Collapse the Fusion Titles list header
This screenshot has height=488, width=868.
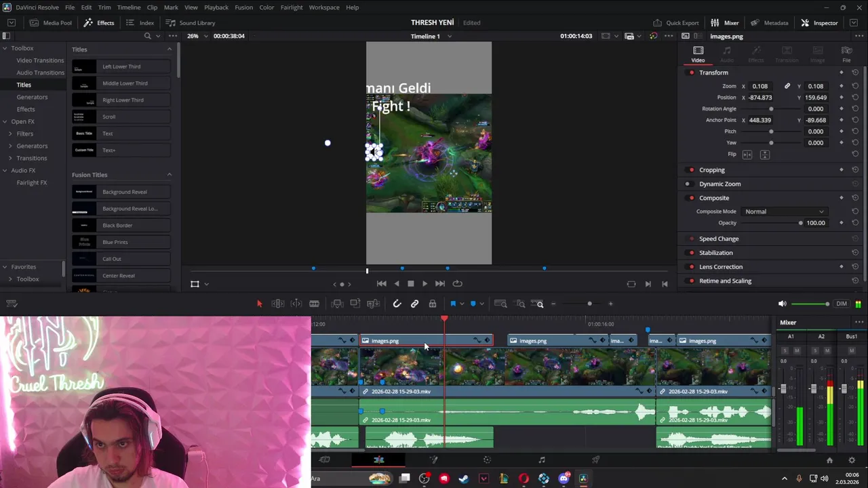click(x=170, y=175)
